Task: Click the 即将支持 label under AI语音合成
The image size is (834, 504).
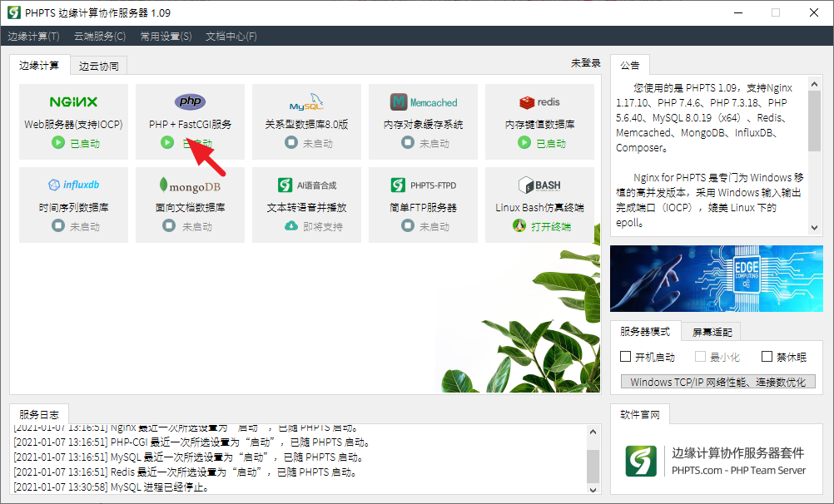Action: coord(323,226)
